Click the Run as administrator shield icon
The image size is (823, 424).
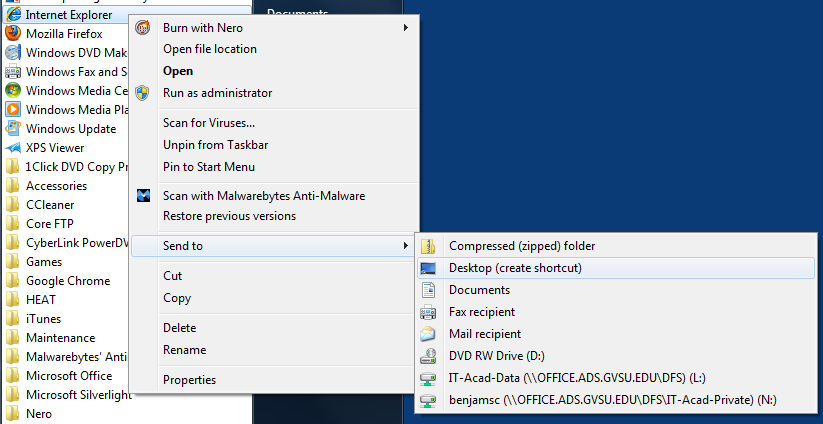pos(144,93)
